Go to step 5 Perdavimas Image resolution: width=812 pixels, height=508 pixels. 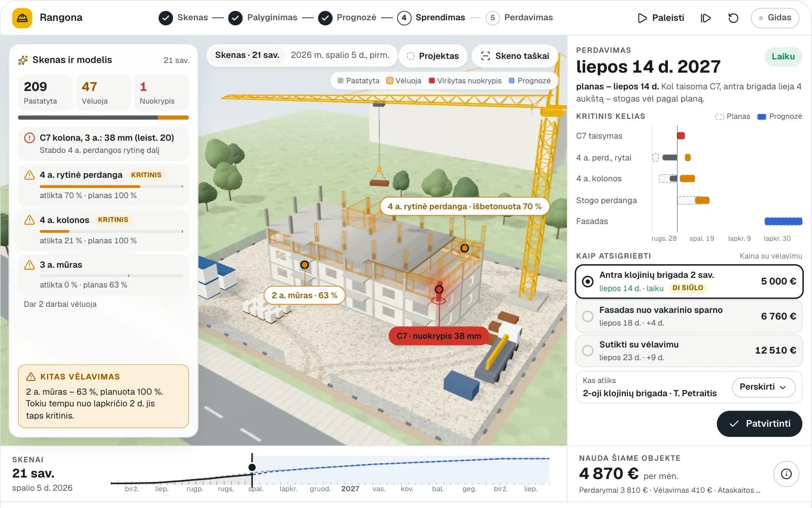519,18
